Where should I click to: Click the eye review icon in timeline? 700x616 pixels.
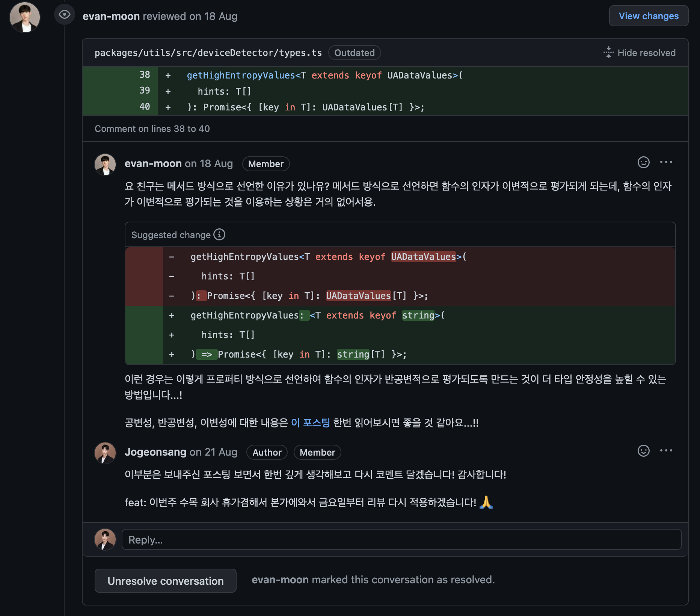pos(65,15)
